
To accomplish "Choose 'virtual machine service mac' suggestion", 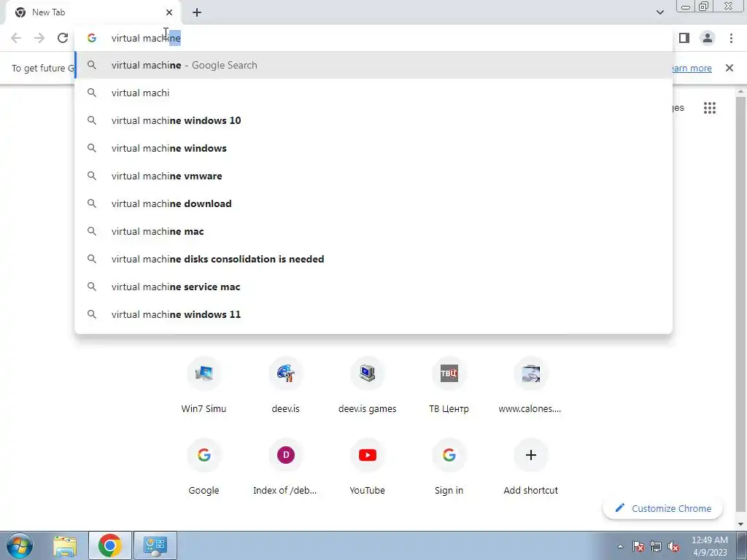I will click(373, 287).
